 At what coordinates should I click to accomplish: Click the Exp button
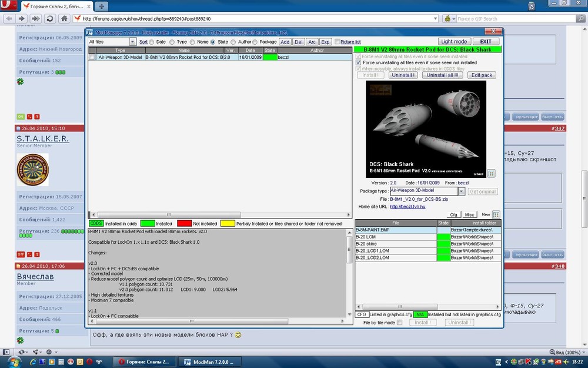coord(326,42)
